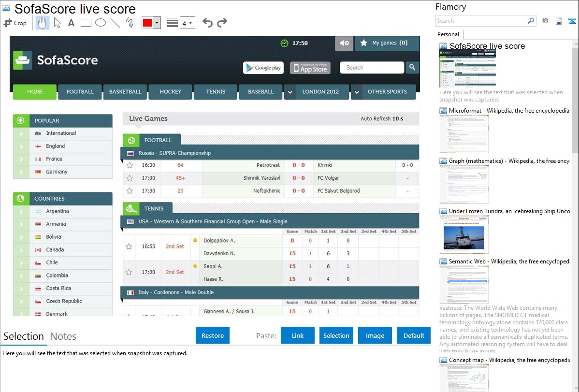Screen dimensions: 579x392
Task: Open the Semantic Web snapshot thumbnail
Action: point(464,285)
